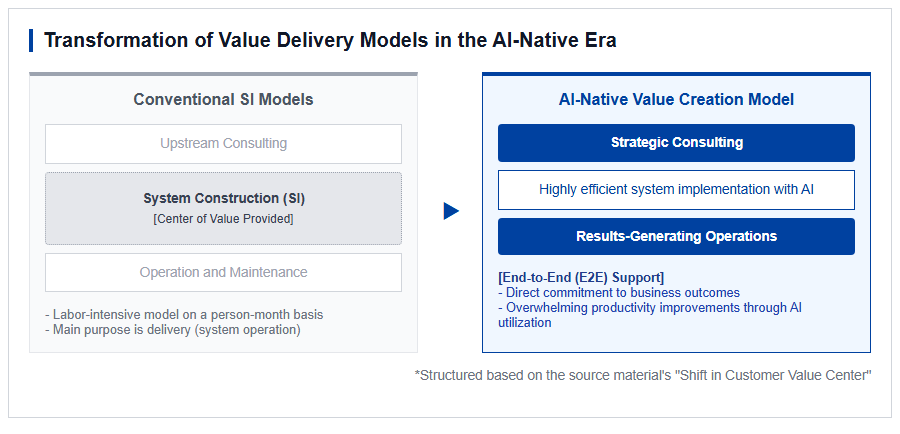Select the Results-Generating Operations block
The width and height of the screenshot is (900, 434).
pos(676,237)
